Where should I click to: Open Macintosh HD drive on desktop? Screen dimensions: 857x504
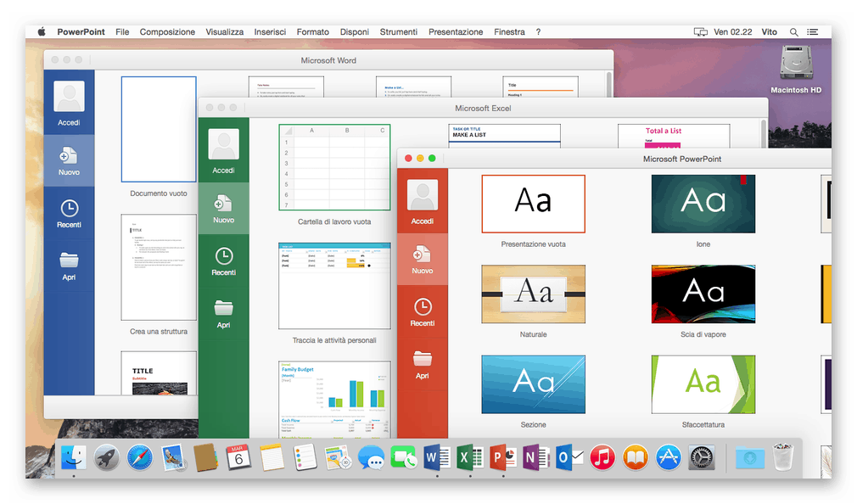click(796, 70)
